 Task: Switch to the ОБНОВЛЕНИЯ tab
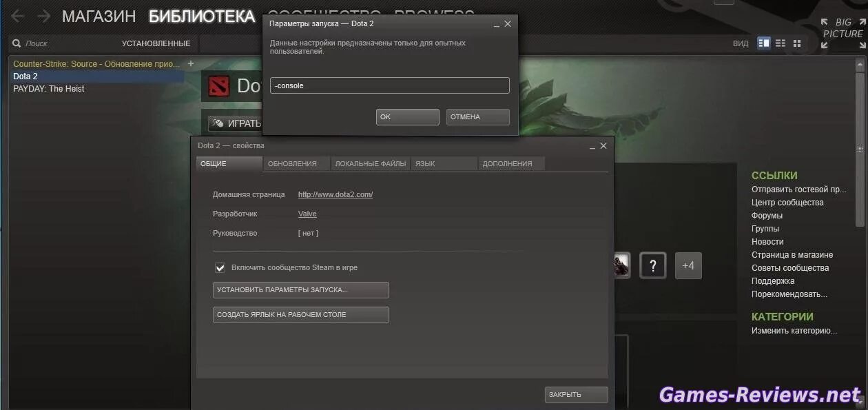[x=297, y=163]
